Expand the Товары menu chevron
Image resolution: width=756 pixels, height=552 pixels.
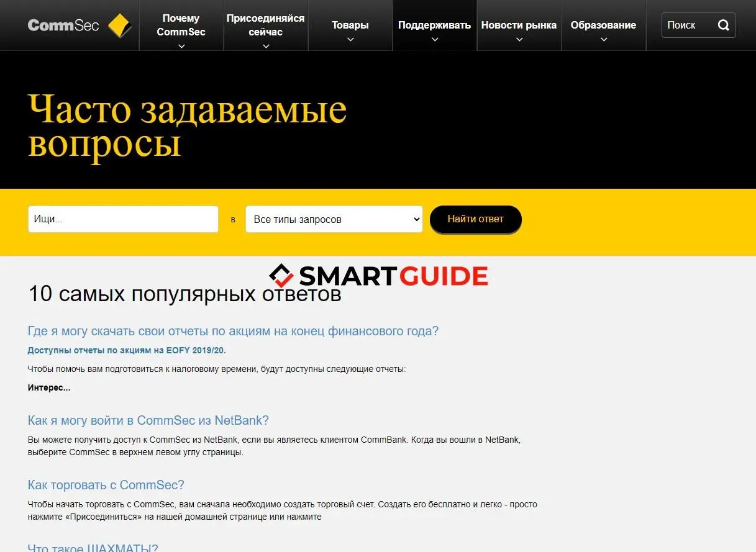point(350,38)
